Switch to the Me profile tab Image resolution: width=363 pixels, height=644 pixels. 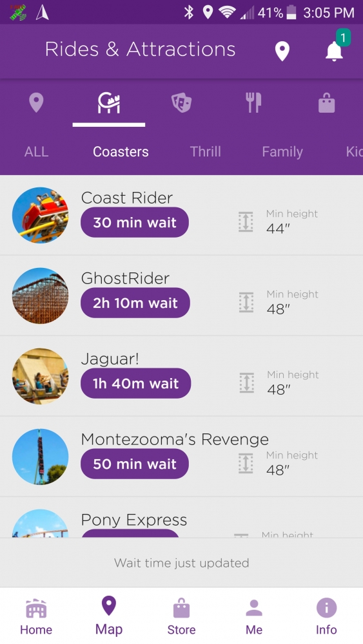point(254,616)
